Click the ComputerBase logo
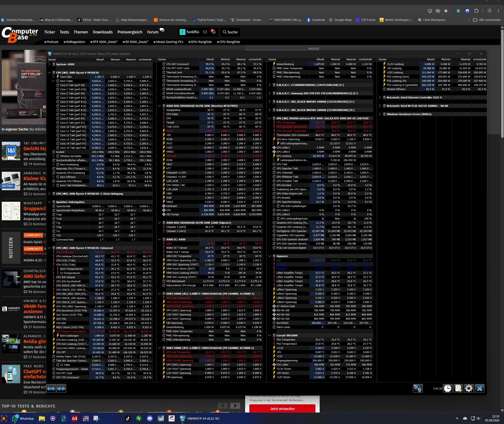The width and height of the screenshot is (504, 424). (20, 35)
